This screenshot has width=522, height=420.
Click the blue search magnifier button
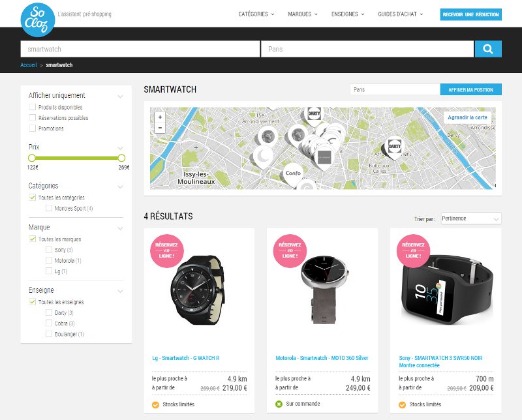(488, 49)
